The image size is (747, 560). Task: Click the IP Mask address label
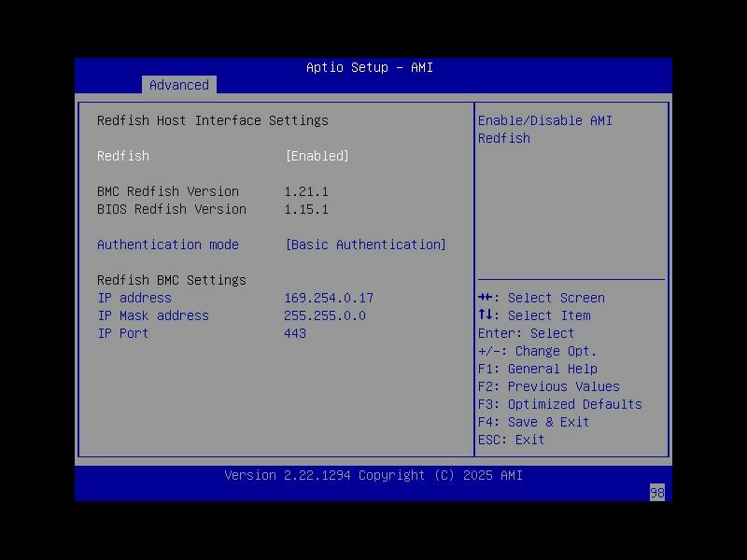click(x=153, y=315)
